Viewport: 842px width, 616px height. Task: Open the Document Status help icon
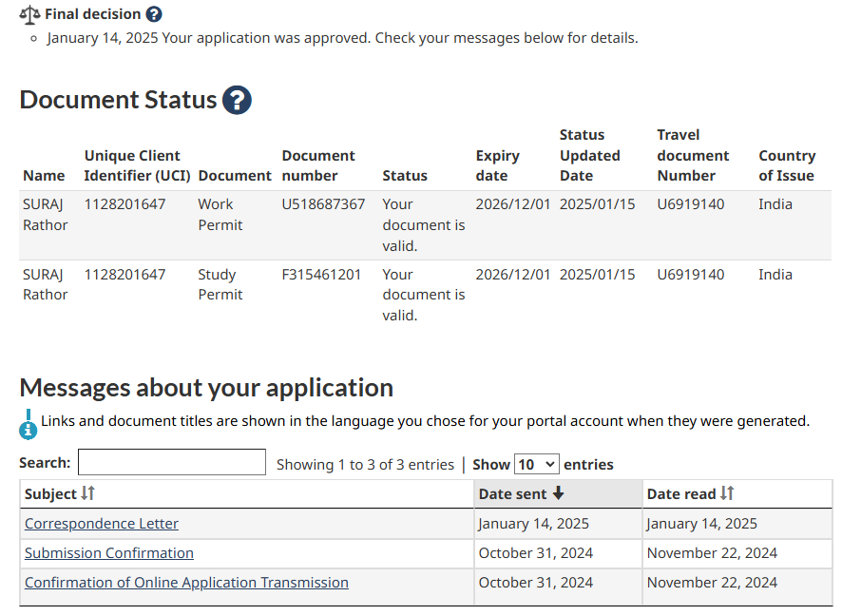(237, 100)
